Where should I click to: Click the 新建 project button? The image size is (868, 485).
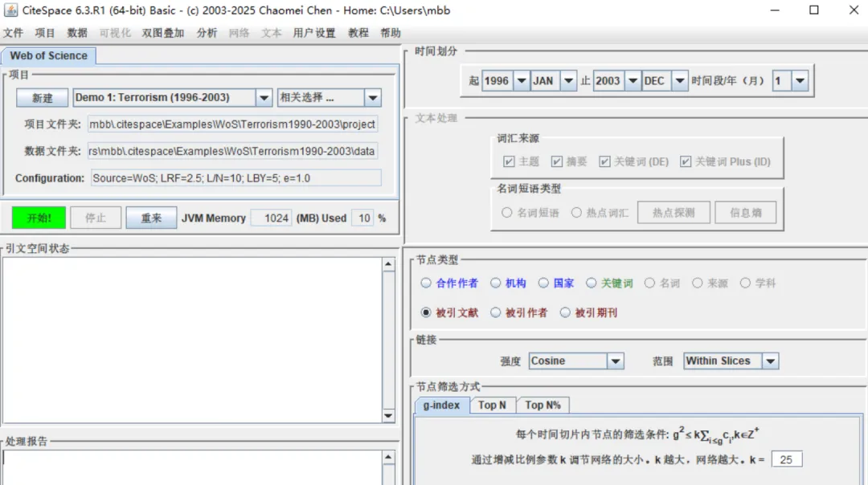[x=42, y=98]
